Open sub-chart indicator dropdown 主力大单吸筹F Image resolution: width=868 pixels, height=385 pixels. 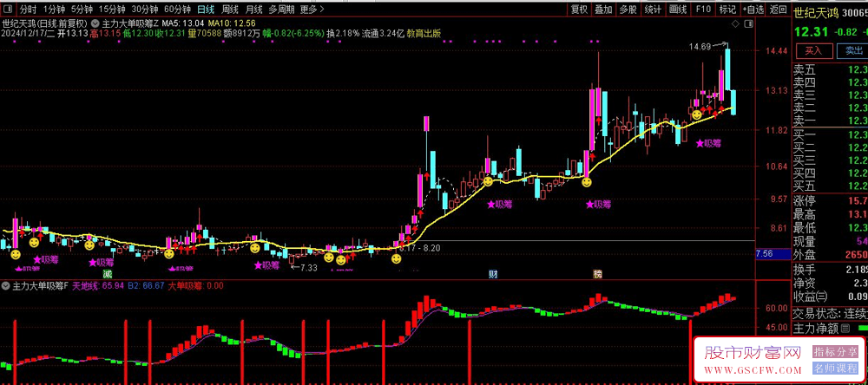point(6,286)
